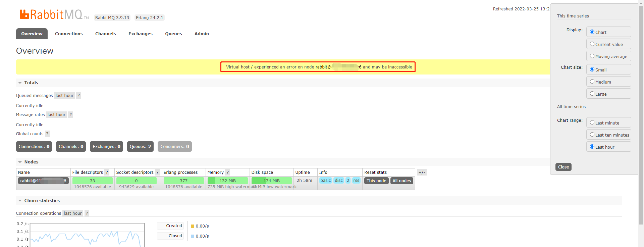The height and width of the screenshot is (247, 644).
Task: Click the 'Connections: 0' count button
Action: click(34, 147)
